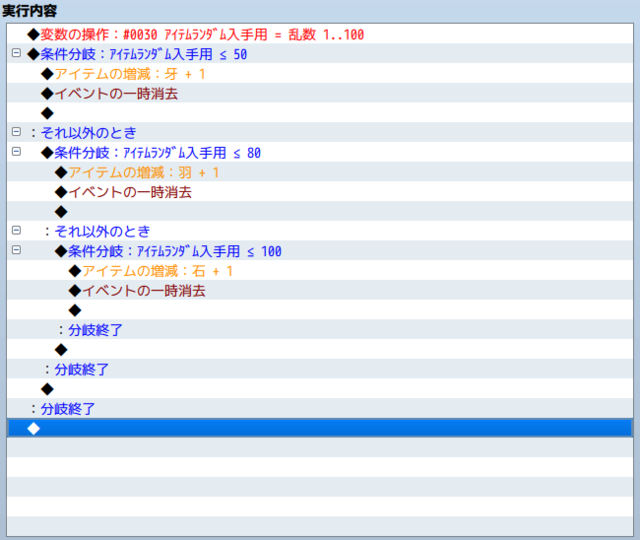Collapse the second それ以外のとき block
The image size is (640, 540).
[16, 230]
